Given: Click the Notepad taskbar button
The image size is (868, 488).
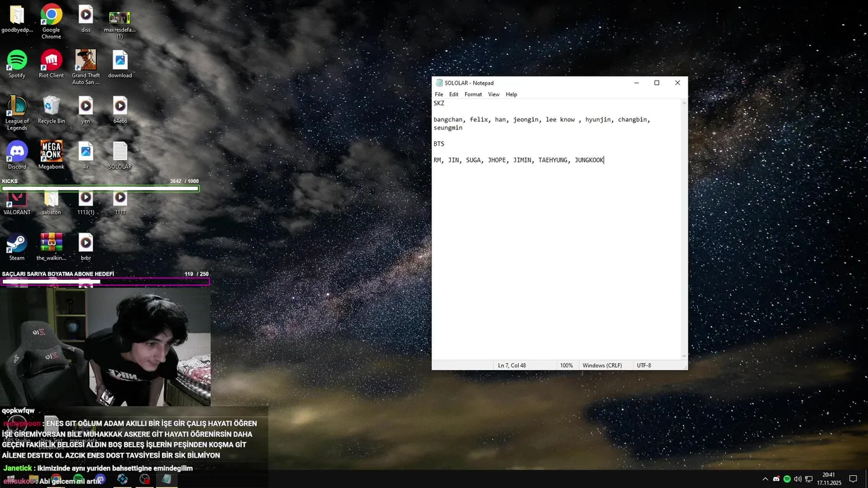Looking at the screenshot, I should tap(166, 479).
